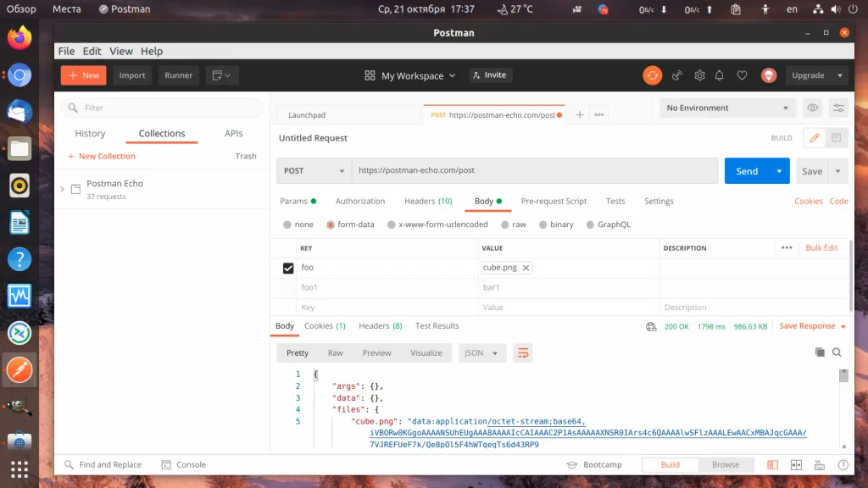Open the Runner

[178, 75]
